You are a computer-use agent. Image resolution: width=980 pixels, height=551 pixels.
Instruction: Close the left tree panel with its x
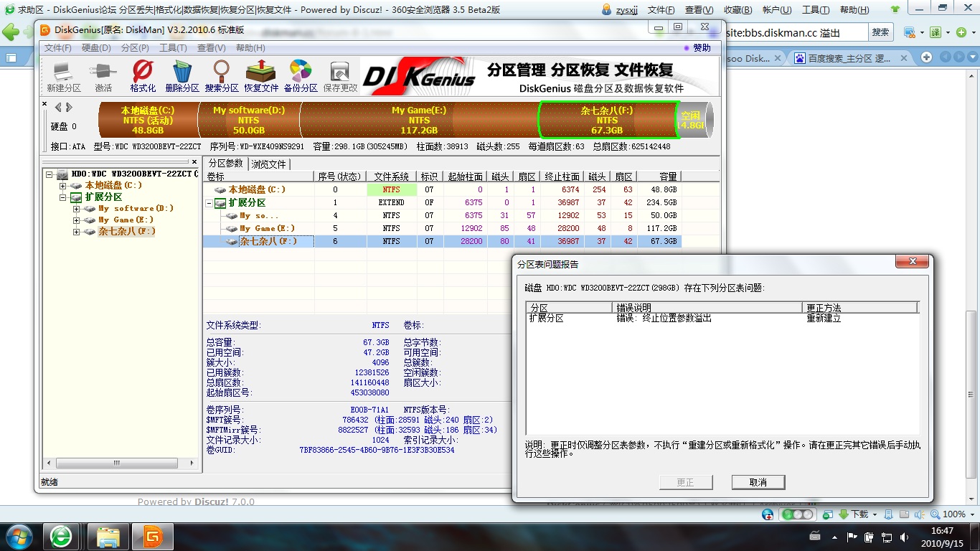tap(194, 162)
